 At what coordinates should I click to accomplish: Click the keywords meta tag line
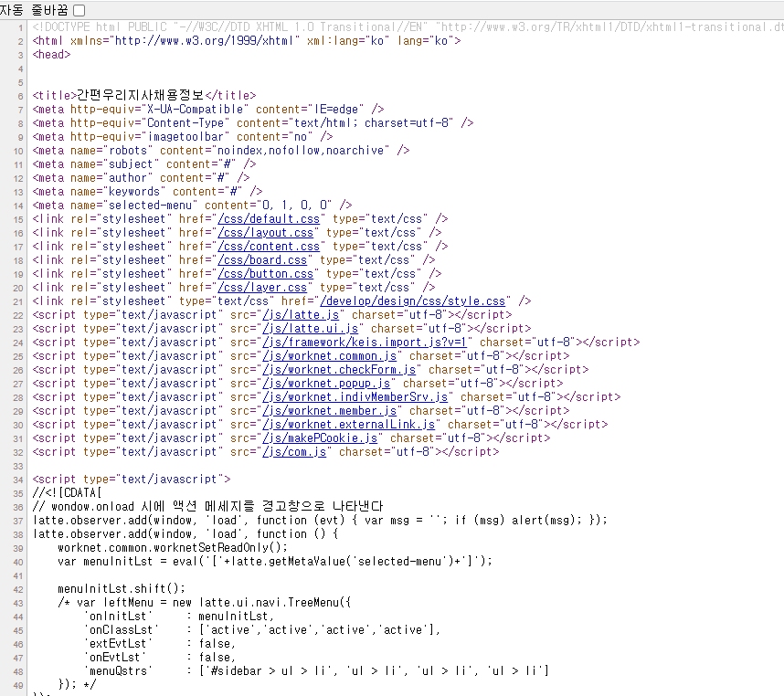[147, 192]
